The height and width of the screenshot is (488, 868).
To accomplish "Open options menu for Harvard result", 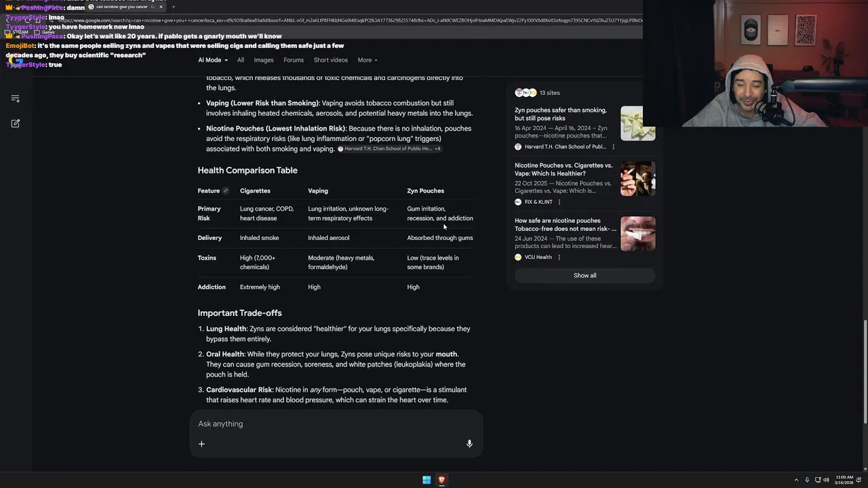I will [x=614, y=147].
